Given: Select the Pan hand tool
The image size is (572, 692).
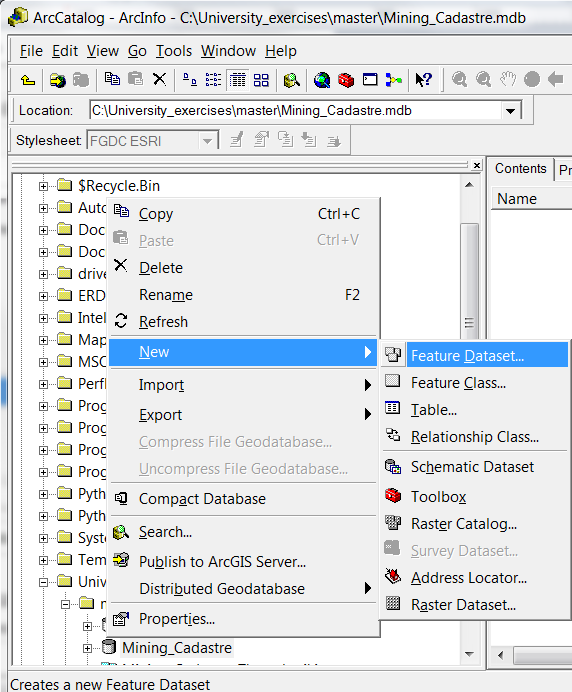Looking at the screenshot, I should click(508, 80).
